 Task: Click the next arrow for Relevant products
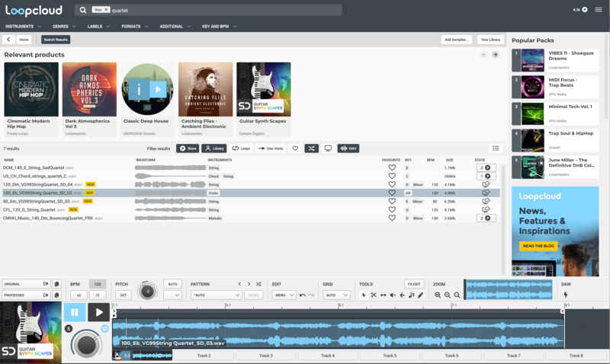495,55
